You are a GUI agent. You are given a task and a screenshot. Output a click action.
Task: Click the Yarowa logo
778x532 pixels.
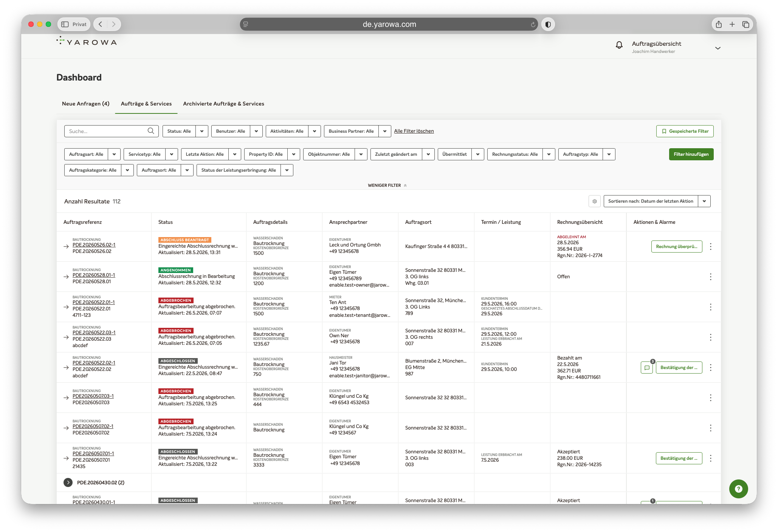87,41
